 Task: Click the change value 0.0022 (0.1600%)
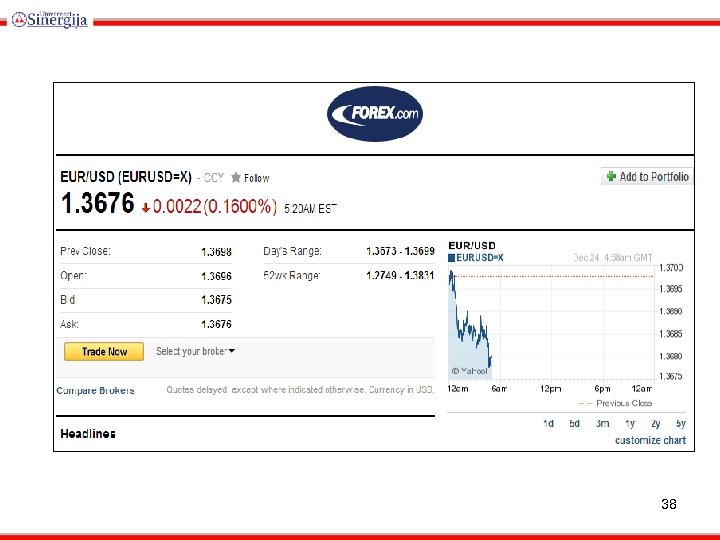(x=214, y=207)
